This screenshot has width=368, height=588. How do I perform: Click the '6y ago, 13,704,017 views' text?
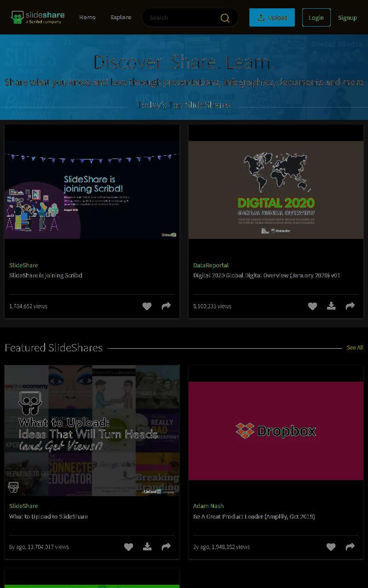point(39,547)
